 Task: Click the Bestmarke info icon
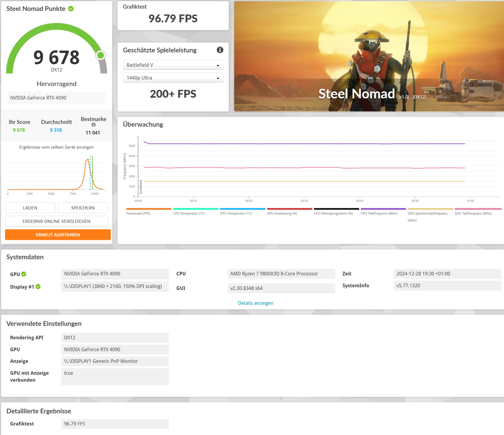[93, 125]
